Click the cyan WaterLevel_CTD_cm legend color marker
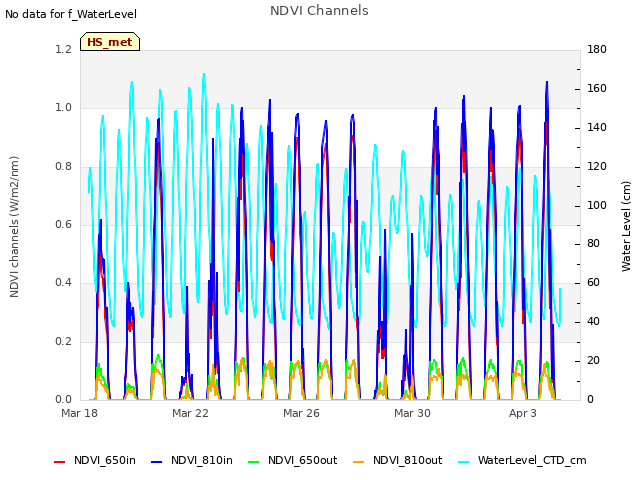 [x=463, y=462]
